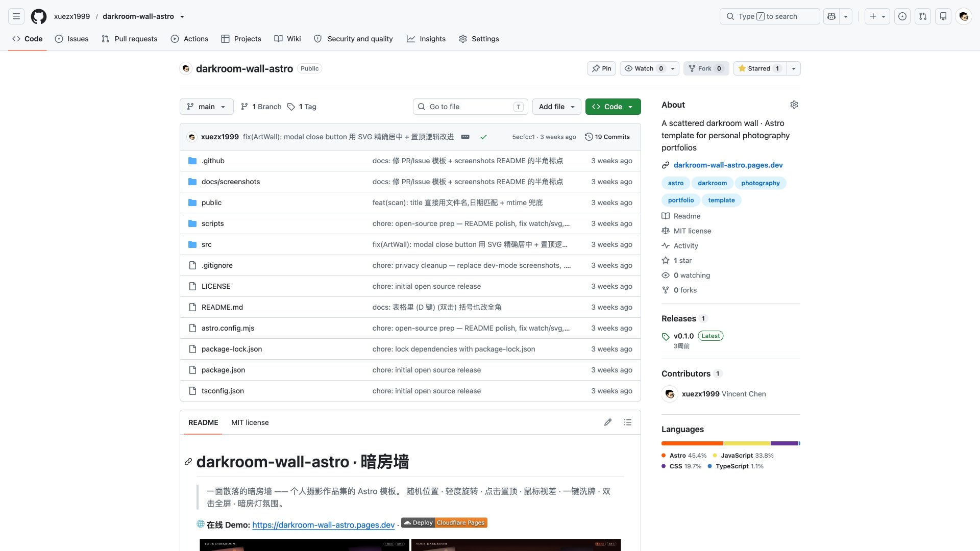This screenshot has width=980, height=551.
Task: Go to the GitHub homepage logo
Action: 39,16
